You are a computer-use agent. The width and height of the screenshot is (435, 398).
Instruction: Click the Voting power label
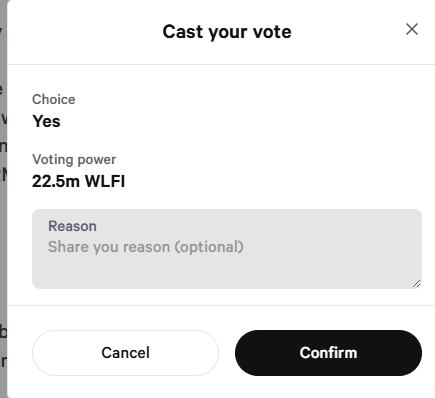[x=74, y=160]
